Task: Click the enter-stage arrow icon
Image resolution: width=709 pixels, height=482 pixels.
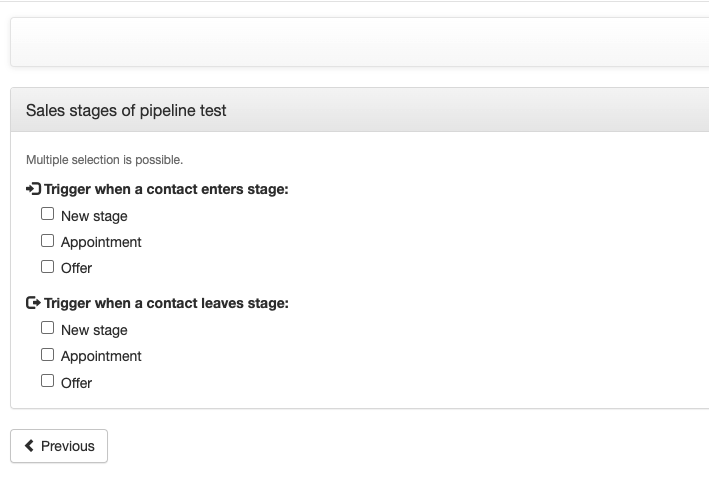Action: pyautogui.click(x=33, y=189)
